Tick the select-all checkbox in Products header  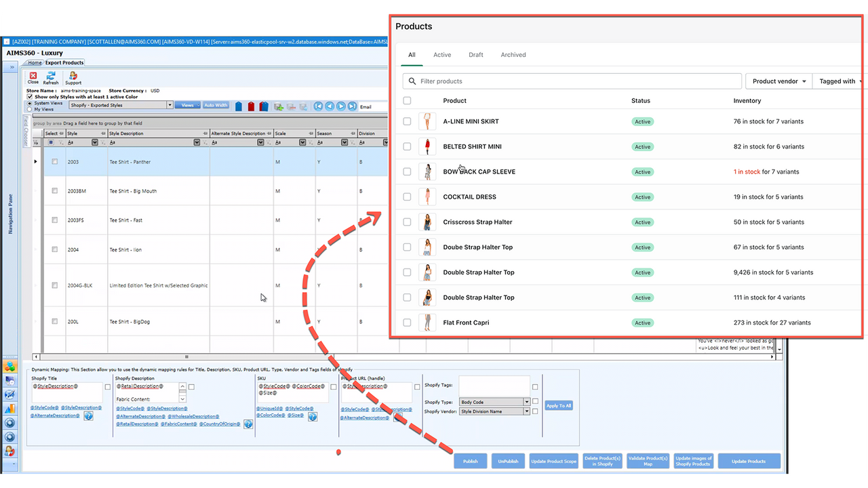407,100
